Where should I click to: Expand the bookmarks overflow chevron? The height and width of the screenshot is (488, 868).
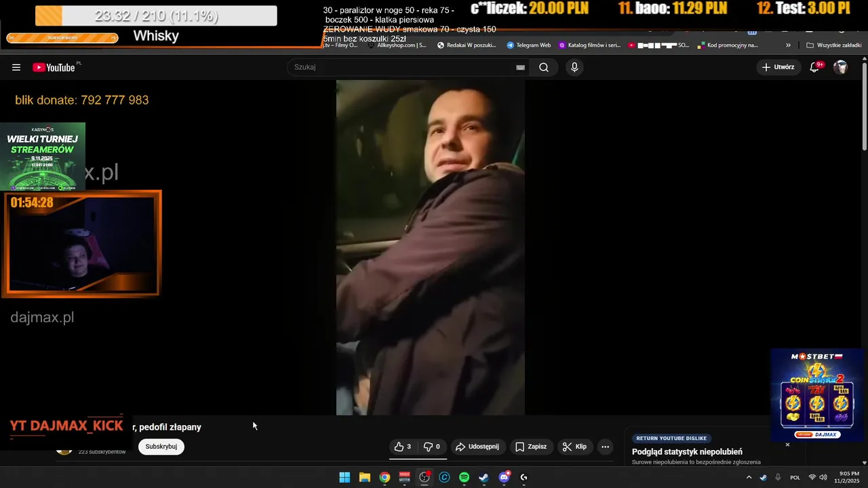[788, 45]
